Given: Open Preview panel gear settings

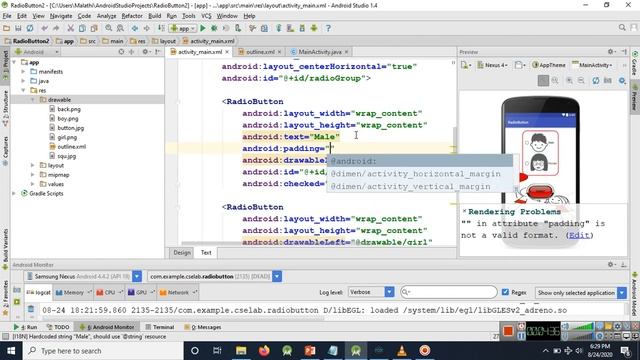Looking at the screenshot, I should 611,52.
